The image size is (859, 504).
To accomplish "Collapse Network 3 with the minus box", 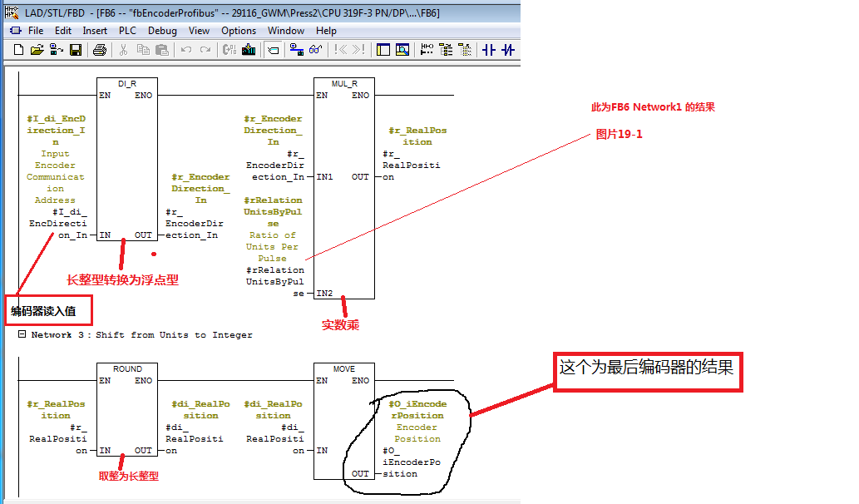I will tap(22, 334).
